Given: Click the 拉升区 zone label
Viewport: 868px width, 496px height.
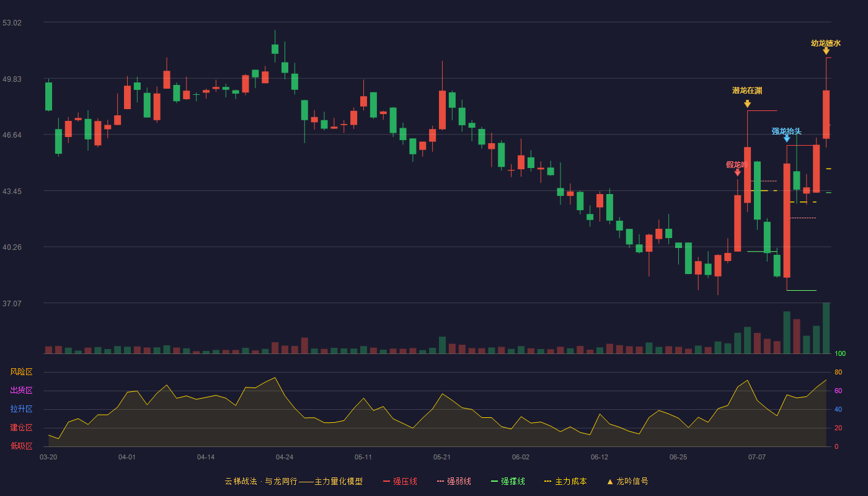Looking at the screenshot, I should [21, 409].
